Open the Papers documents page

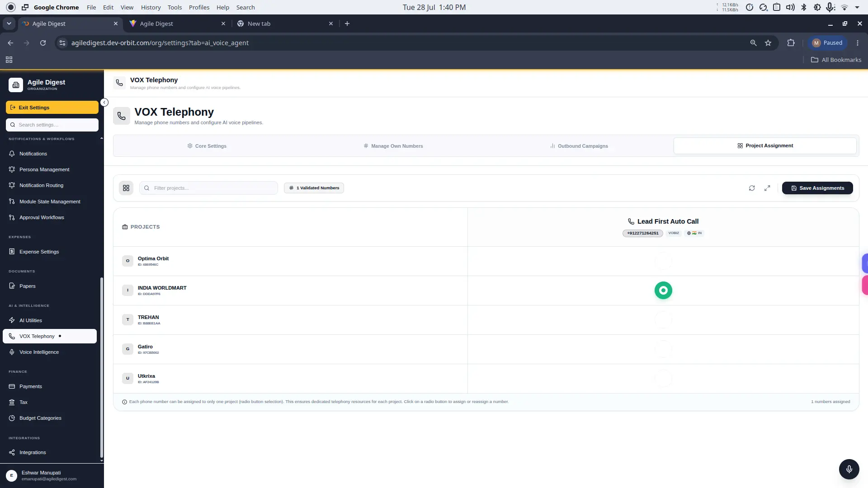[x=50, y=286]
